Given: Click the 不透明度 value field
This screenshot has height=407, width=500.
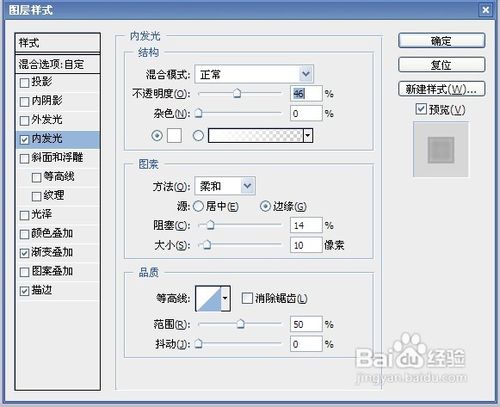Looking at the screenshot, I should click(x=306, y=94).
